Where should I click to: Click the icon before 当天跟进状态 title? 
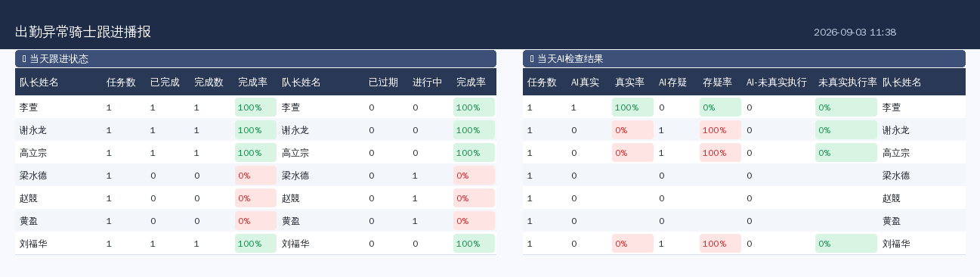(24, 59)
